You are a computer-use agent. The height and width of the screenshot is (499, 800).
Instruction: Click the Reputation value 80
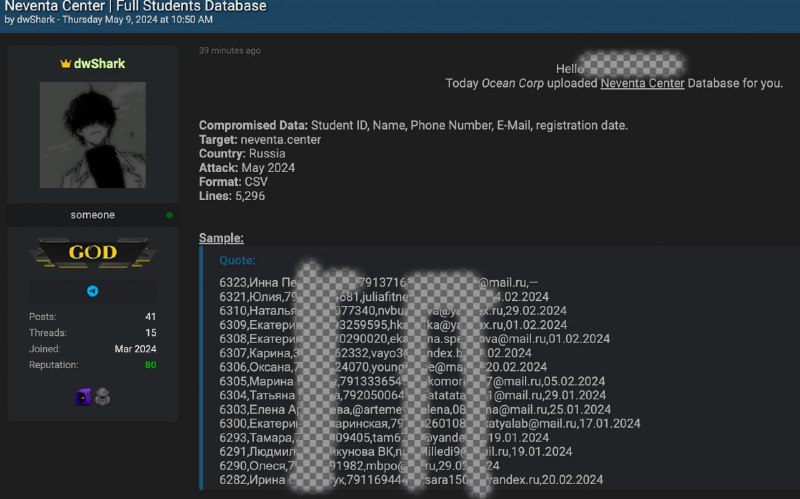151,365
